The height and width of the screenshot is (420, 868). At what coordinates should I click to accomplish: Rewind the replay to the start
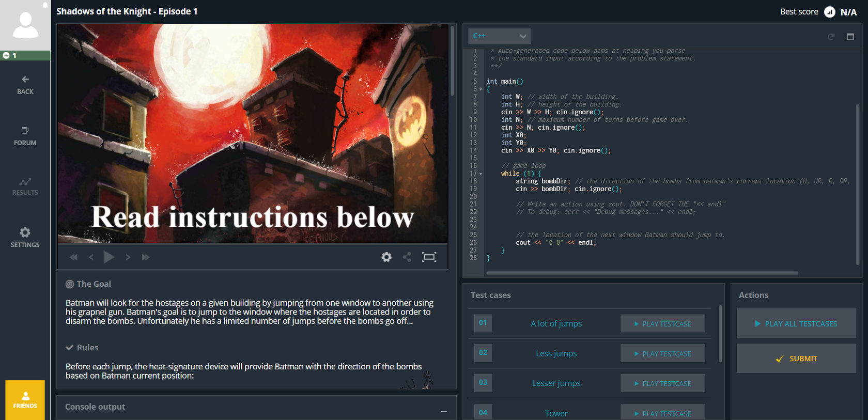point(73,257)
